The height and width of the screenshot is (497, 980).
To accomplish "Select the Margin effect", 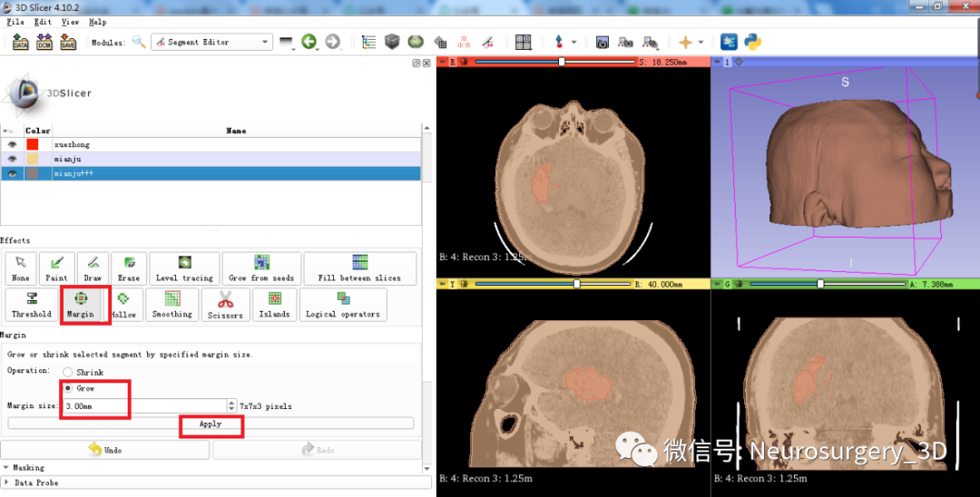I will click(x=81, y=305).
